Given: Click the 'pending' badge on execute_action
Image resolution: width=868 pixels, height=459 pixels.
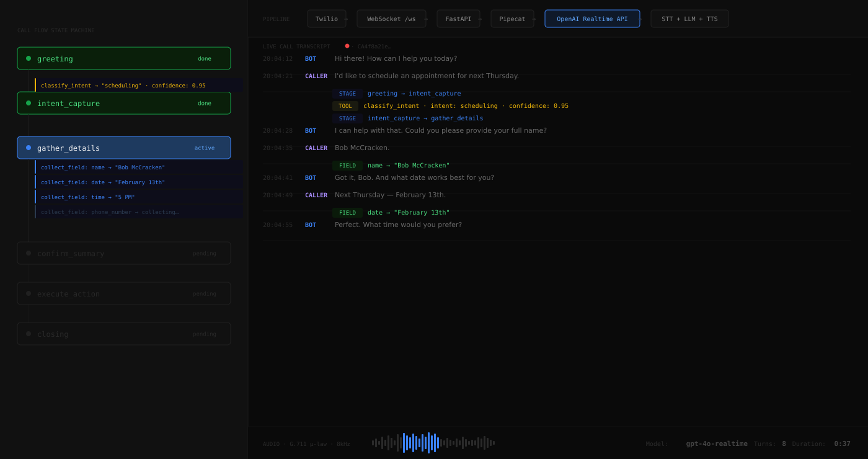Looking at the screenshot, I should (x=205, y=293).
